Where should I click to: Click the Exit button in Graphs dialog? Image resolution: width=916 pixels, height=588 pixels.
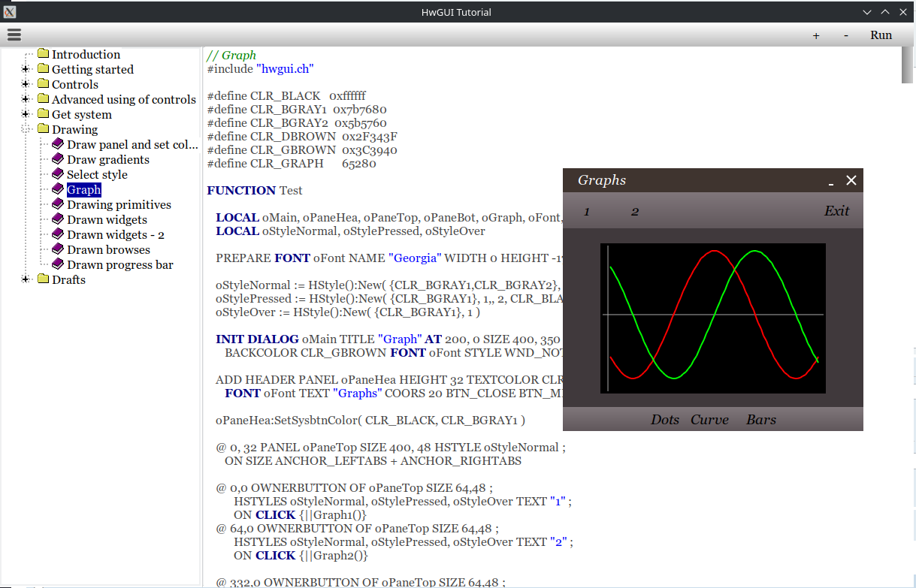point(836,211)
